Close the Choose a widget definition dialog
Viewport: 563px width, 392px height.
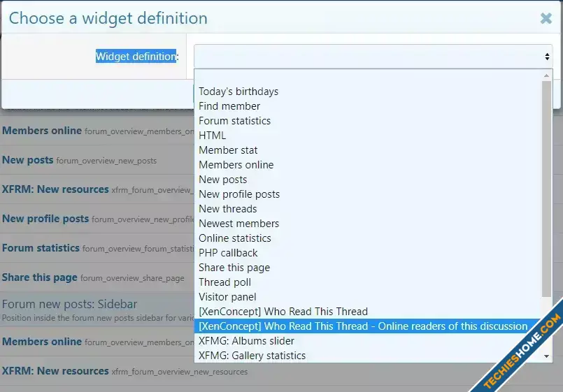pos(546,18)
